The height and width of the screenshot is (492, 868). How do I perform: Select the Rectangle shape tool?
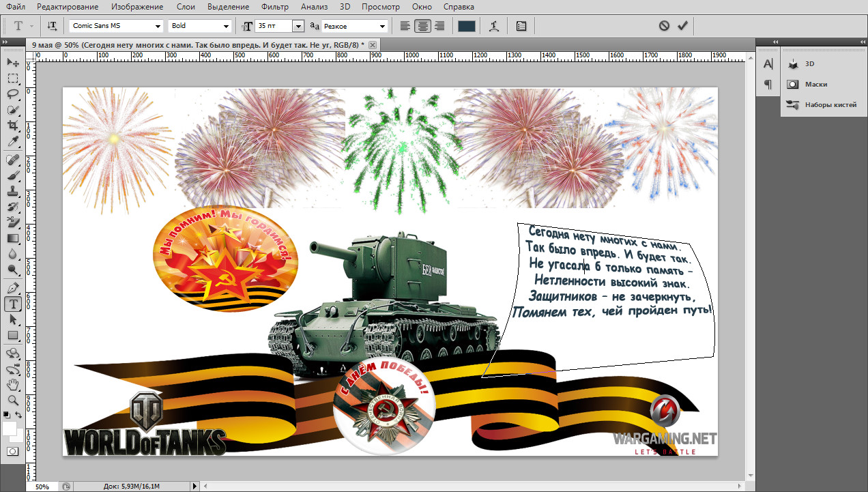(x=12, y=336)
